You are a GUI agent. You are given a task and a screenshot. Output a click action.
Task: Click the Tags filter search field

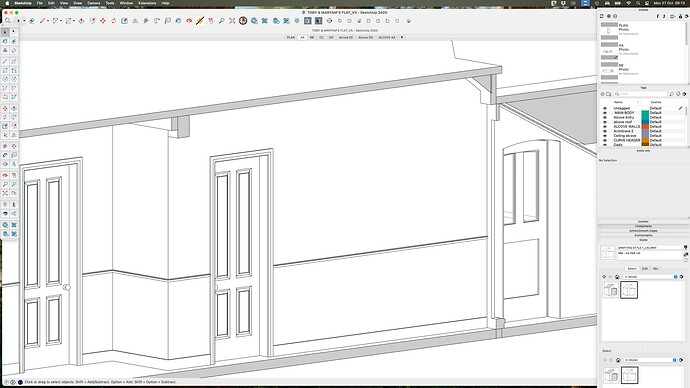[640, 94]
